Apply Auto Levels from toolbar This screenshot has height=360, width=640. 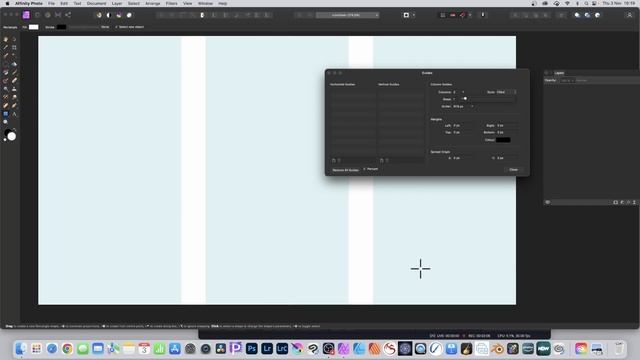click(x=99, y=15)
